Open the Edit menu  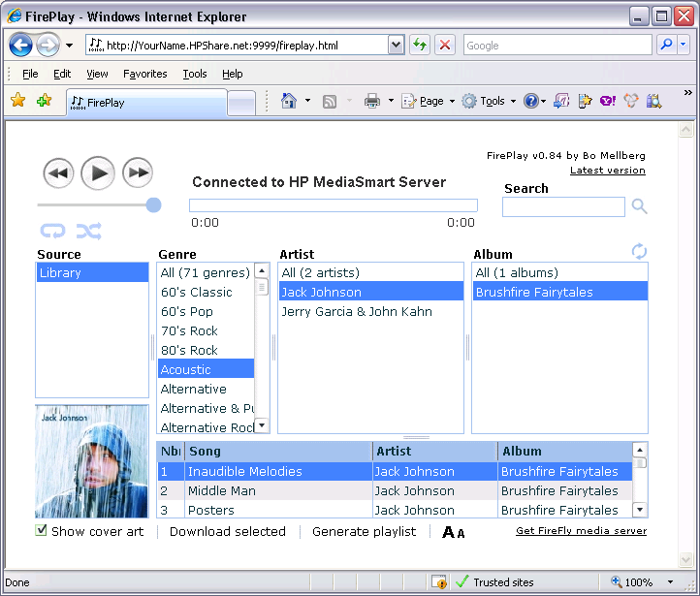pyautogui.click(x=62, y=74)
